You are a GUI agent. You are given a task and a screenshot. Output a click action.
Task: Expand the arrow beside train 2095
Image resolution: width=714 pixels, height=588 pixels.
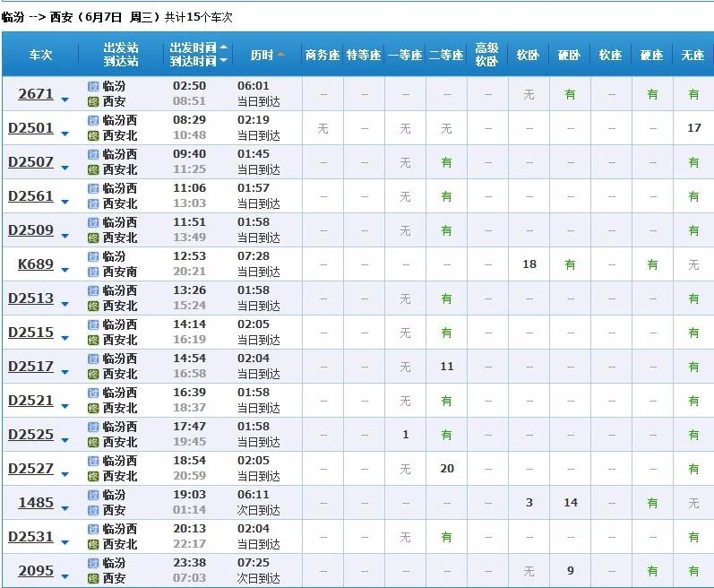[x=65, y=576]
